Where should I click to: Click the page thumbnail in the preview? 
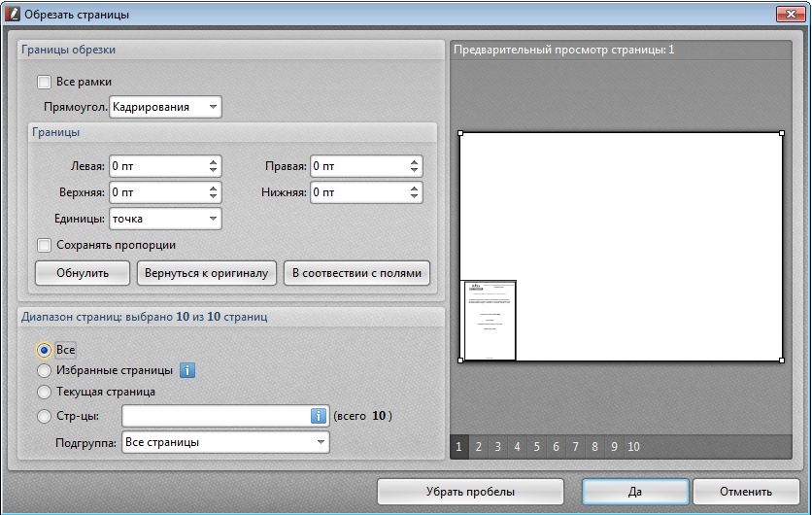point(490,321)
